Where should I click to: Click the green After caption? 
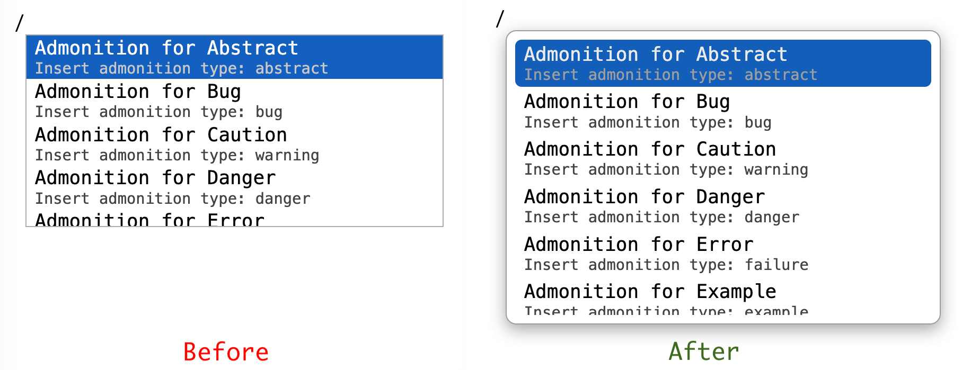pyautogui.click(x=703, y=351)
